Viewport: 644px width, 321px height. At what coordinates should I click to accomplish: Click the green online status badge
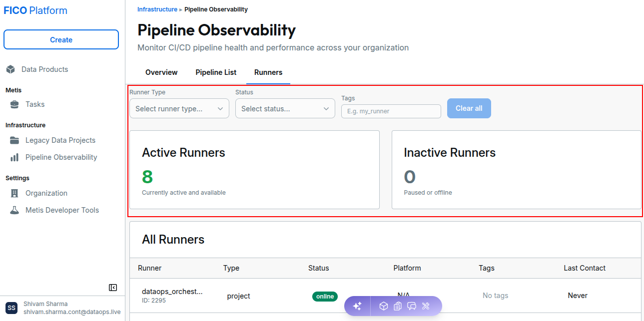(325, 297)
